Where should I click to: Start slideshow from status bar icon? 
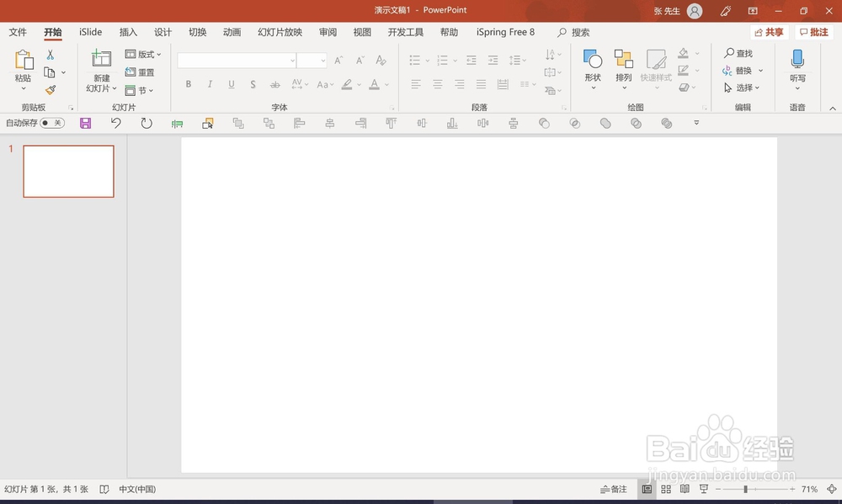coord(703,489)
